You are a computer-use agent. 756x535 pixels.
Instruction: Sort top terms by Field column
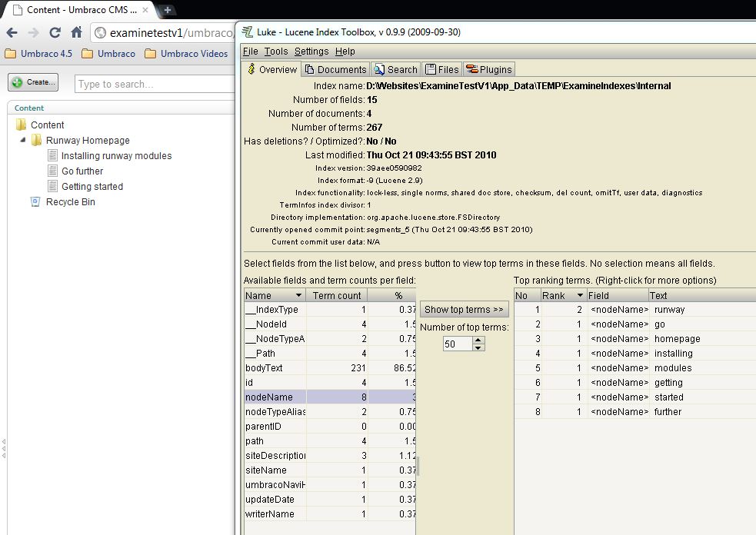coord(617,295)
